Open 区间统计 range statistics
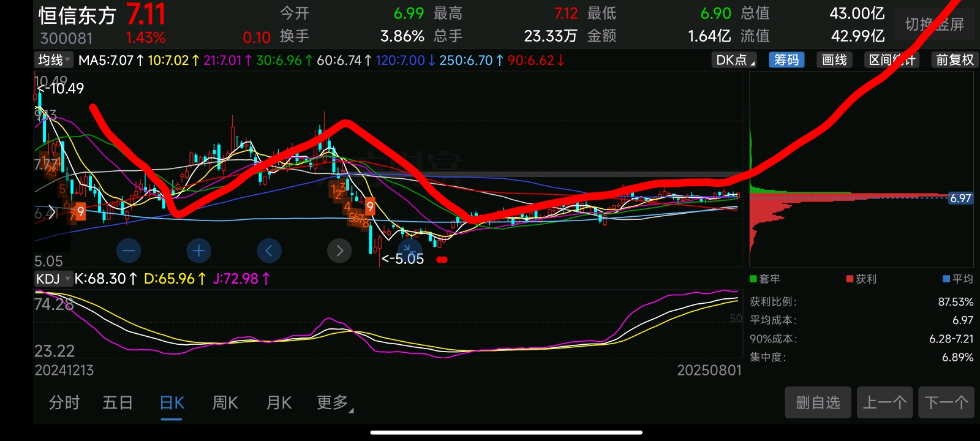The image size is (980, 441). point(892,60)
